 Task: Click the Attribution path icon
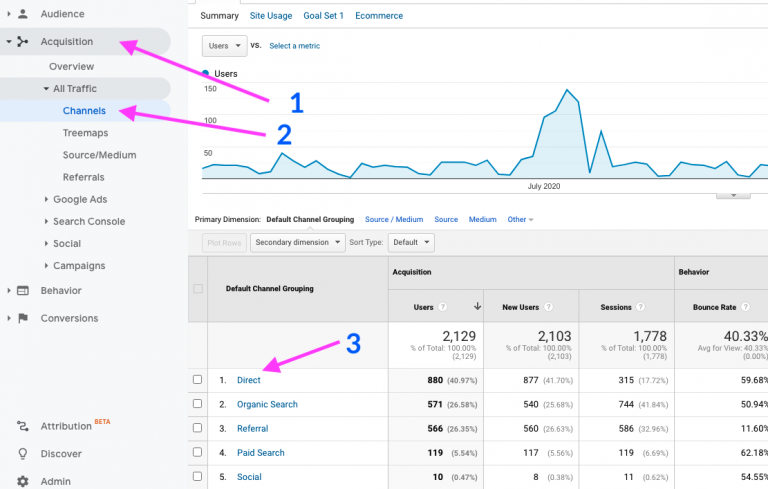pos(23,426)
